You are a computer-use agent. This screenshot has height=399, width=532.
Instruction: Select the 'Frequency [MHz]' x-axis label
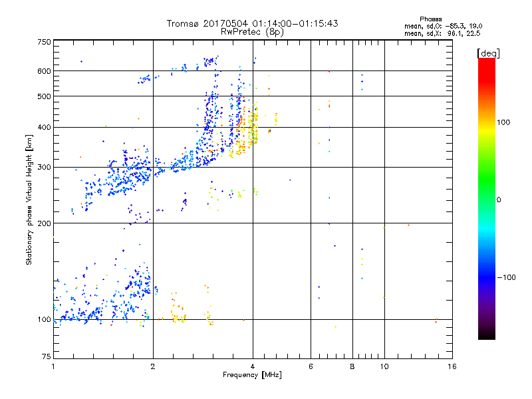tap(252, 376)
